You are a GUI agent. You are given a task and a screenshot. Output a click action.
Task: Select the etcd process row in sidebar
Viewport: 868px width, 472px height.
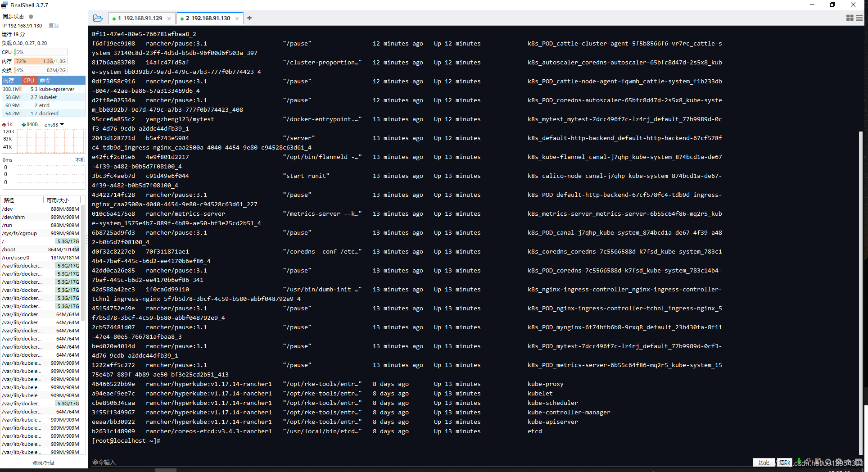43,105
